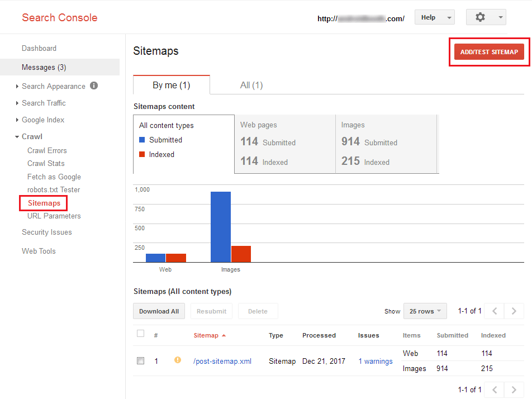Click the Type column header
This screenshot has height=399, width=532.
(x=276, y=335)
